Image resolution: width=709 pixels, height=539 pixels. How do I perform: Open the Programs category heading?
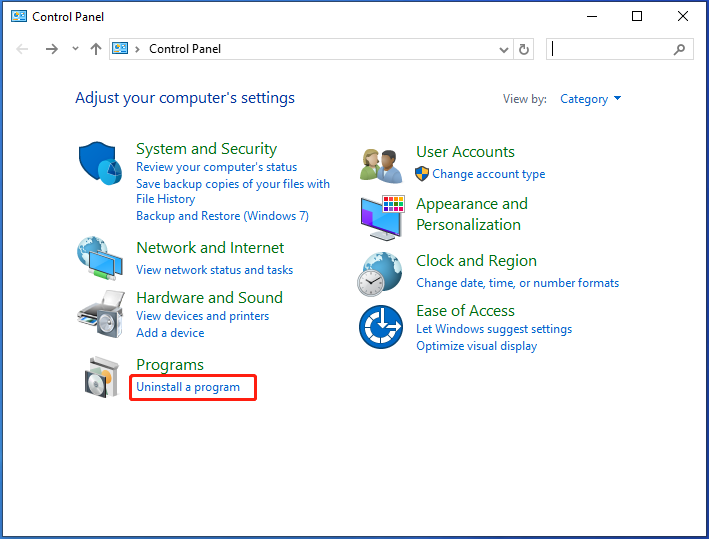(170, 364)
